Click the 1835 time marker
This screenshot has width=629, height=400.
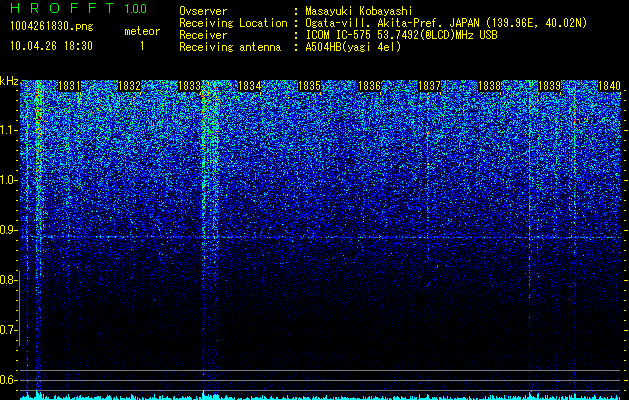(x=309, y=86)
